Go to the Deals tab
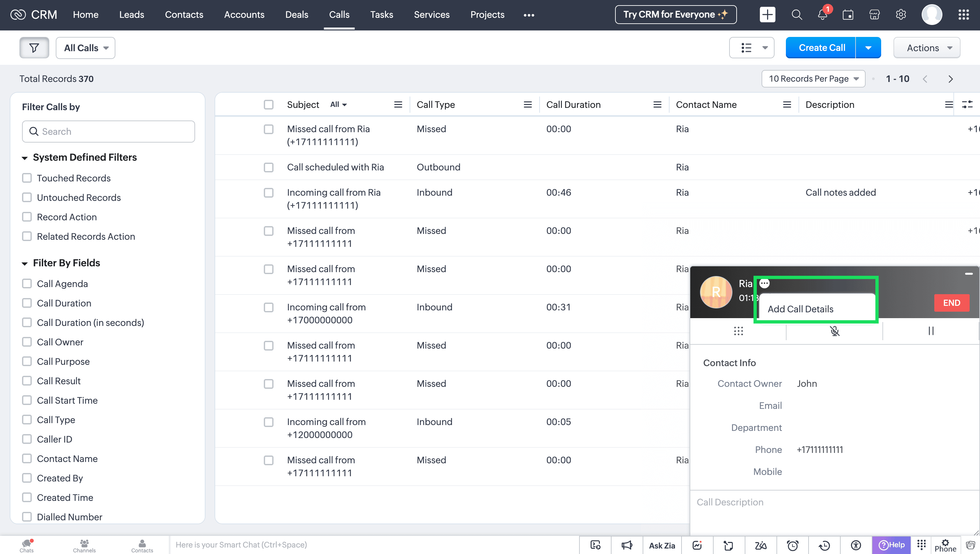 coord(297,15)
